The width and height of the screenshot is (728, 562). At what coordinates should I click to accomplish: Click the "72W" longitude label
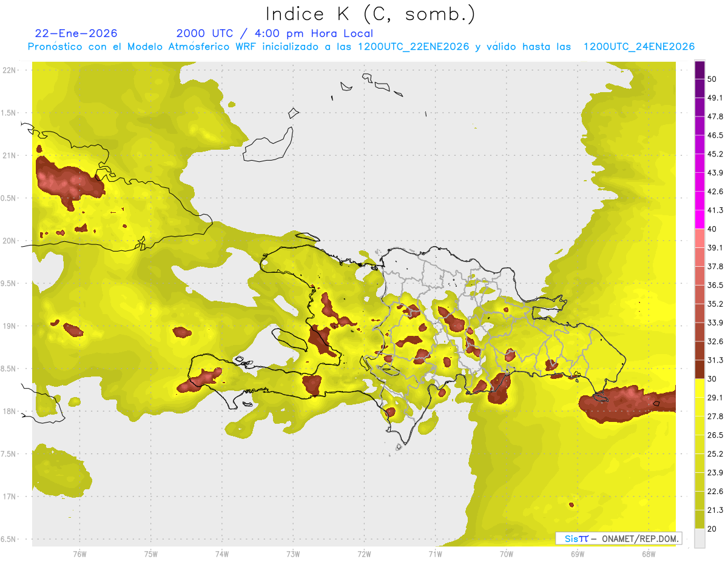pyautogui.click(x=364, y=554)
